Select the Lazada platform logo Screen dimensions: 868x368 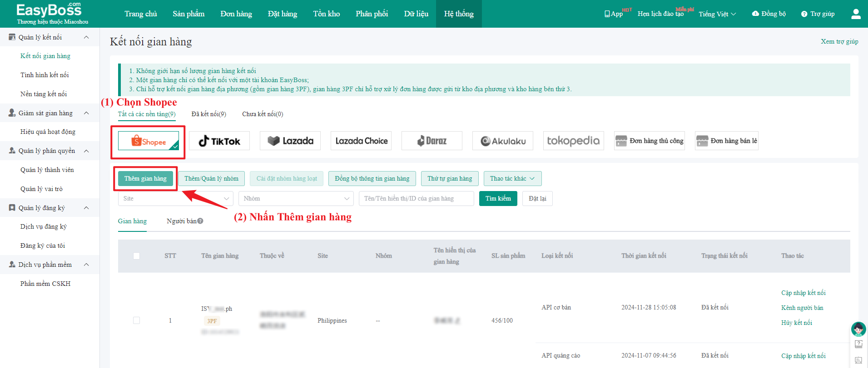[290, 141]
